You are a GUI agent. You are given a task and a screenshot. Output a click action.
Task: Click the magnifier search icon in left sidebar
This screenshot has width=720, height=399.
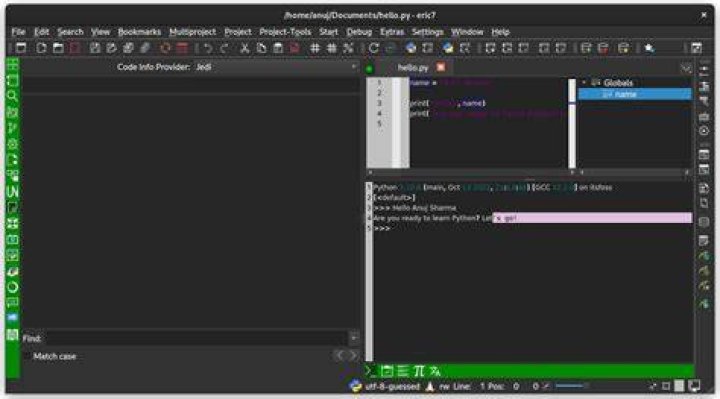pyautogui.click(x=12, y=96)
